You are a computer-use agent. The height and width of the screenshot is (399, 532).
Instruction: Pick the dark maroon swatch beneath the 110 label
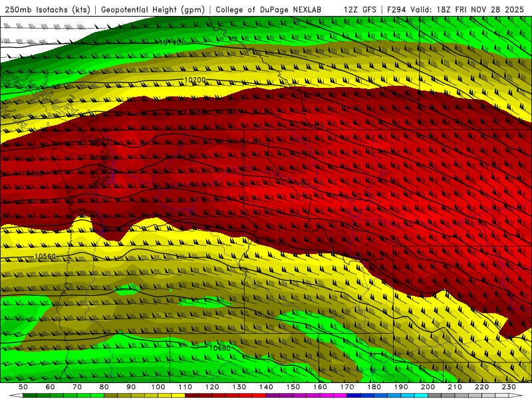coord(192,396)
